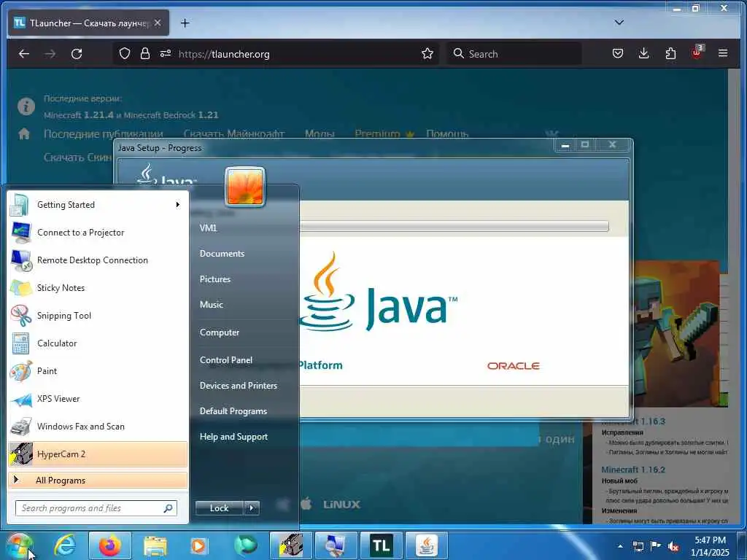Launch Calculator from the Start menu
Image resolution: width=747 pixels, height=560 pixels.
(x=98, y=343)
